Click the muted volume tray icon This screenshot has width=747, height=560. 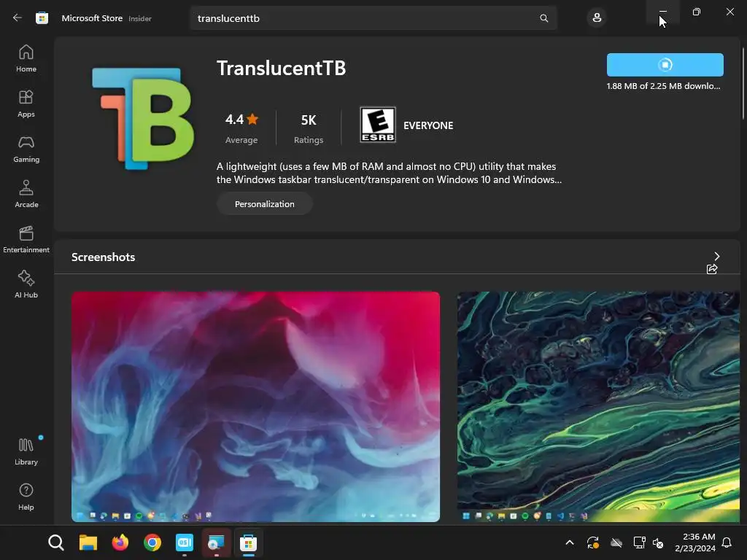659,542
